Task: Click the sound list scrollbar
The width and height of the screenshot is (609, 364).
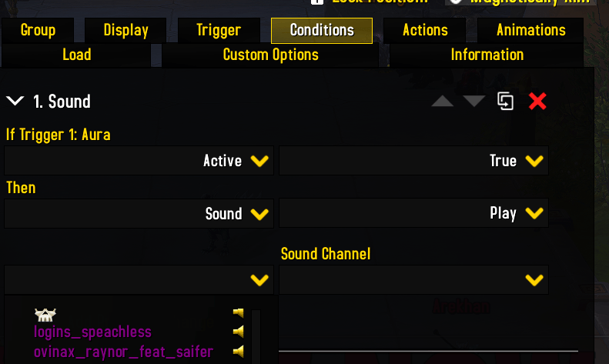Action: 256,336
